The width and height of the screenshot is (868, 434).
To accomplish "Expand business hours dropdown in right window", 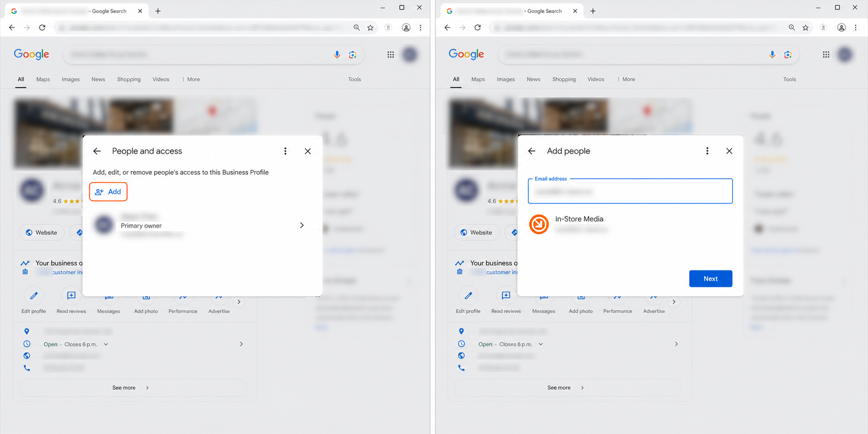I will tap(541, 344).
